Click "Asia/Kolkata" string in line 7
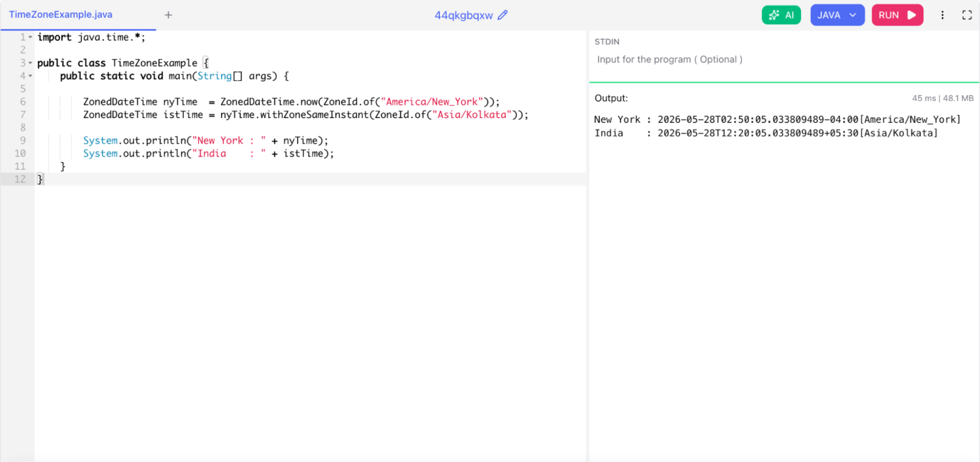Screen dimensions: 980x462 pyautogui.click(x=472, y=114)
